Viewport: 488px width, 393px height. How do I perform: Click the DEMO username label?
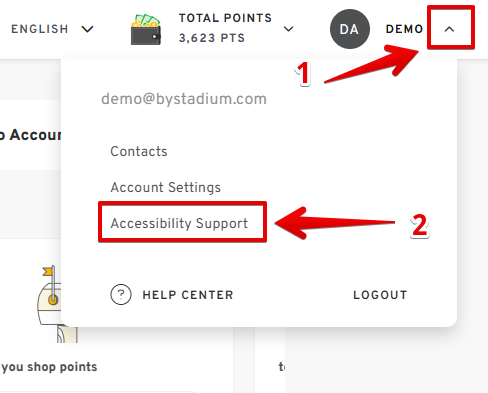pyautogui.click(x=404, y=29)
